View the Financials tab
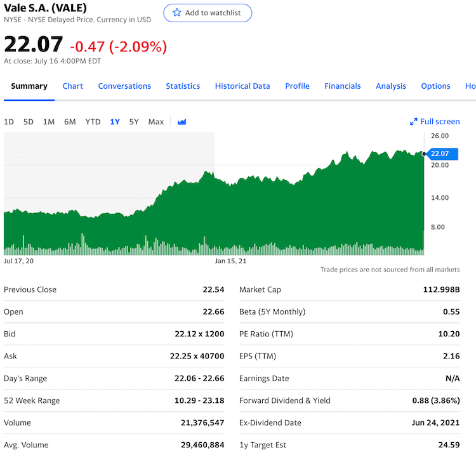 343,86
